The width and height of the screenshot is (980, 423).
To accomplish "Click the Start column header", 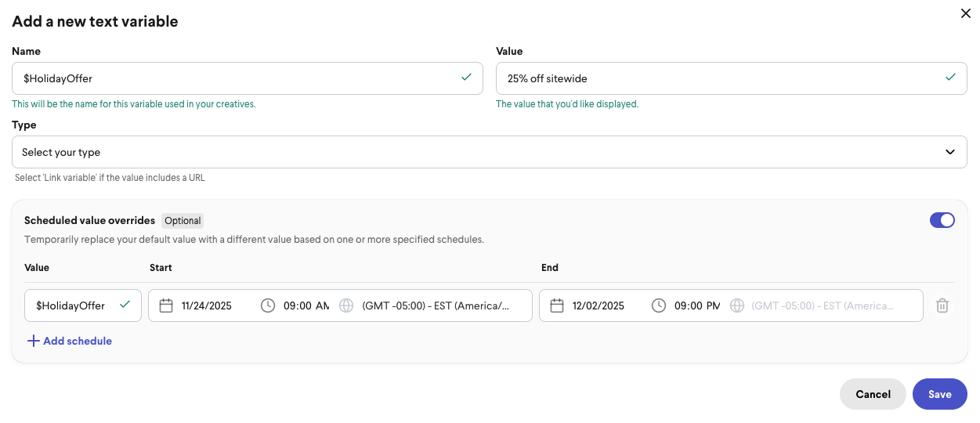I will tap(161, 267).
